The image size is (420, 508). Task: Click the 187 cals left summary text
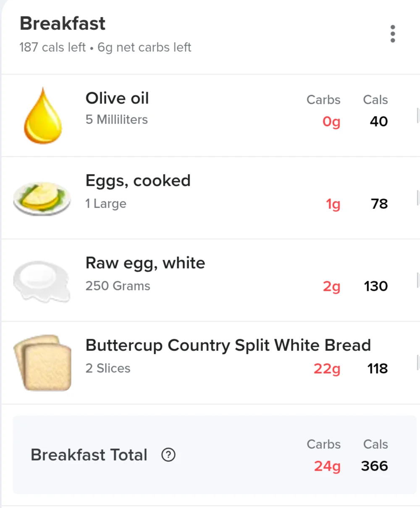click(x=52, y=47)
